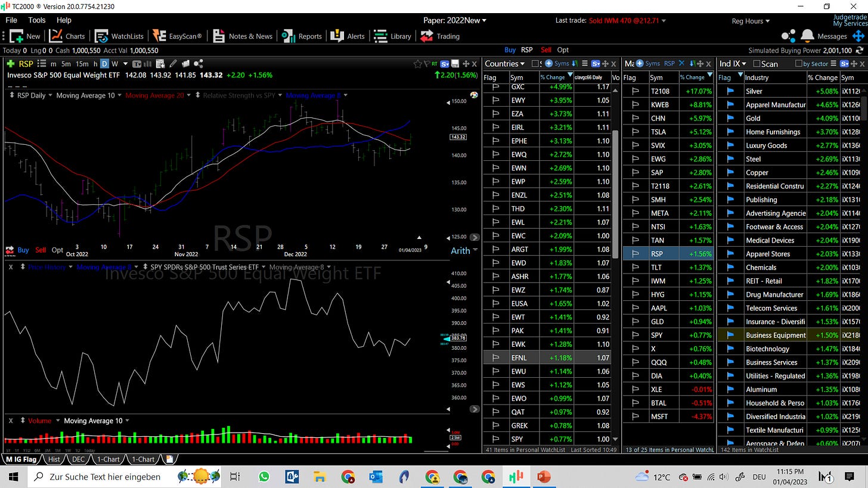Screen dimensions: 868x488
Task: Open the chart notes pencil icon
Action: (173, 64)
